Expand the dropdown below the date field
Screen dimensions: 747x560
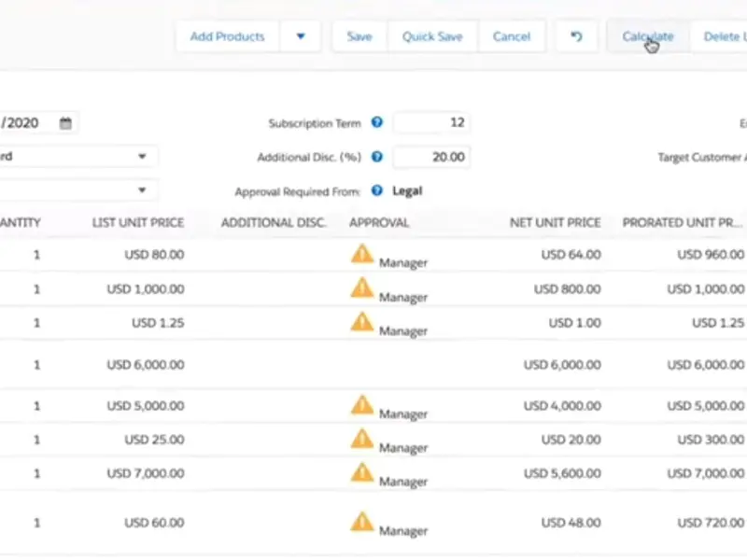click(x=142, y=157)
